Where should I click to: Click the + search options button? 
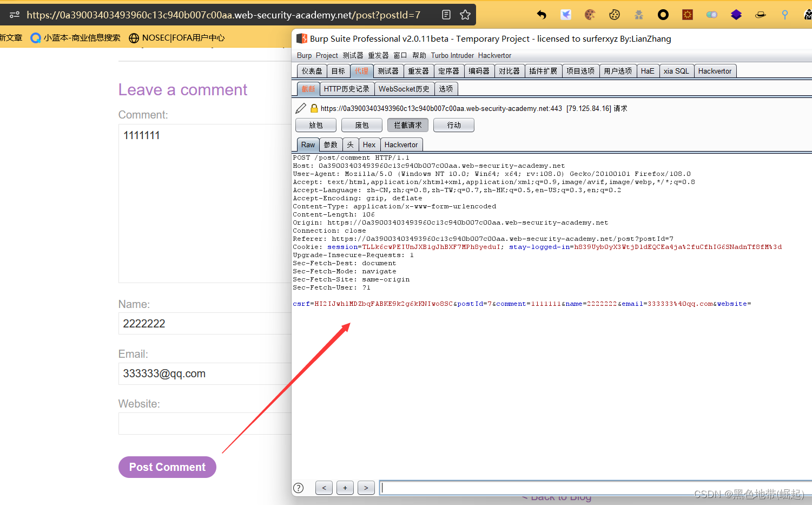345,488
